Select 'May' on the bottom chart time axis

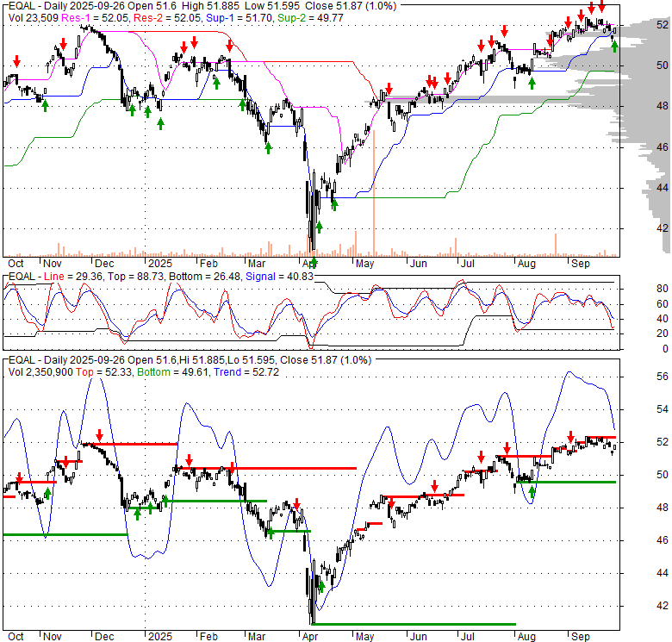coord(364,637)
